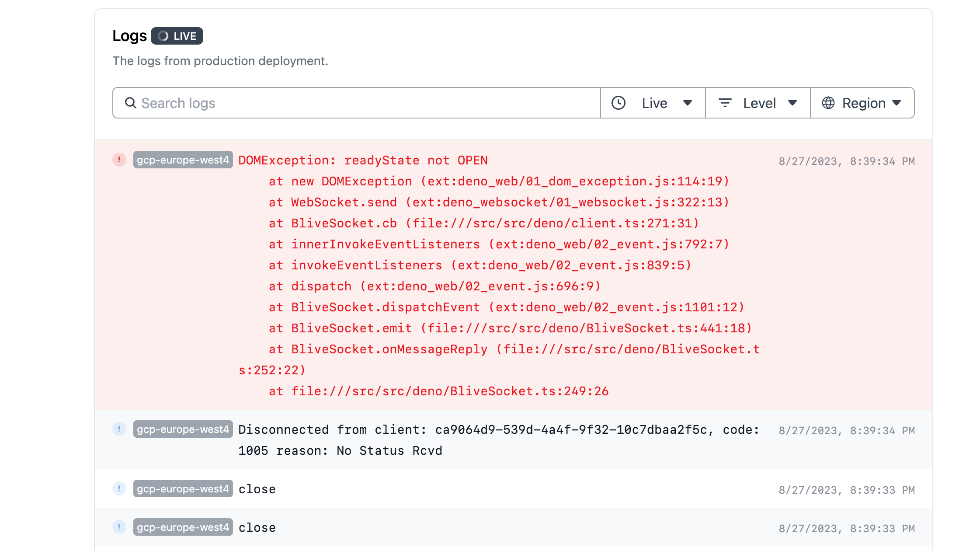
Task: Click the magnifier search icon
Action: (x=130, y=103)
